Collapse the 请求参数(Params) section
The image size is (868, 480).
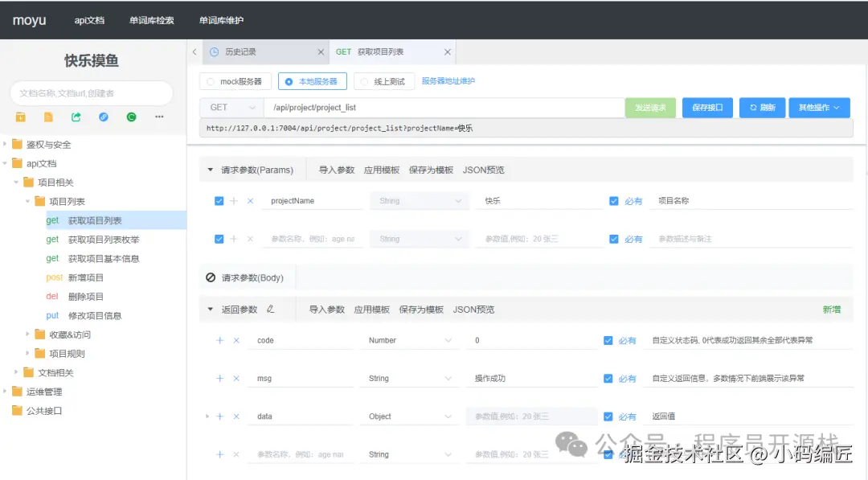click(211, 170)
